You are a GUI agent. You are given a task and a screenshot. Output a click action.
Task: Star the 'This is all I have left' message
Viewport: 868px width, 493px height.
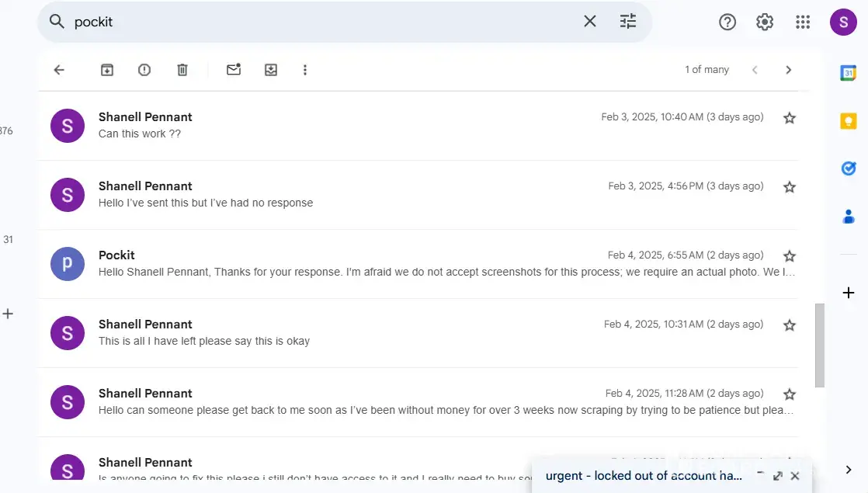coord(790,325)
